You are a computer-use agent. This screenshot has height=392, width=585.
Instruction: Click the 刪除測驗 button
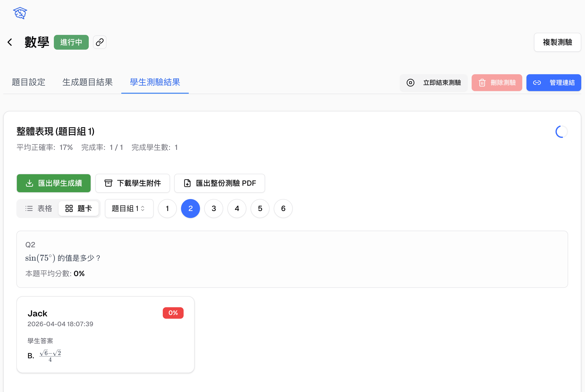pyautogui.click(x=497, y=82)
